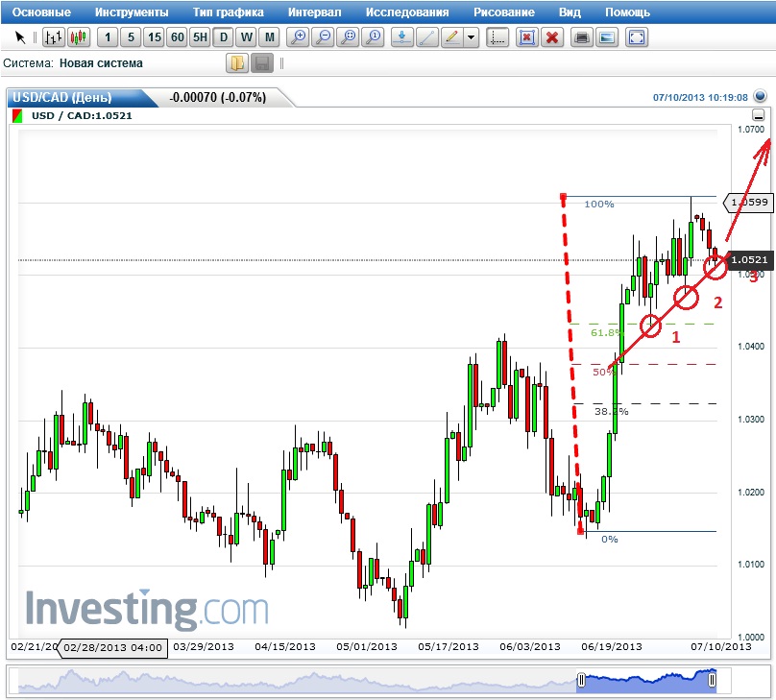This screenshot has width=776, height=700.
Task: Select the arrow cursor tool
Action: (x=20, y=37)
